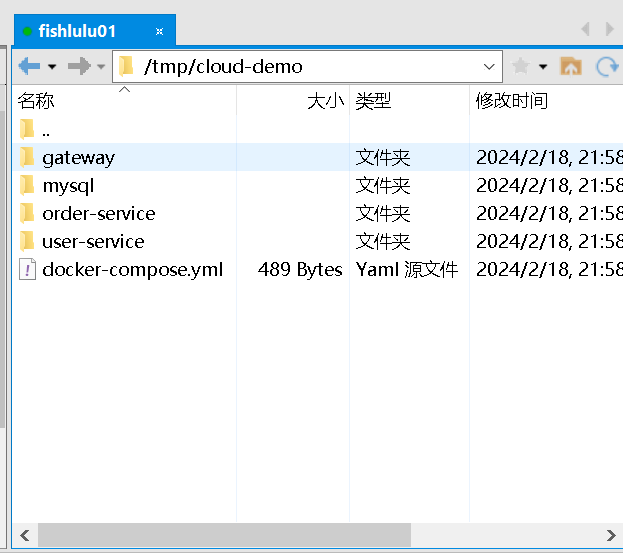Click the horizontal scrollbar right arrow
Screen dimensions: 623x553
pos(610,535)
